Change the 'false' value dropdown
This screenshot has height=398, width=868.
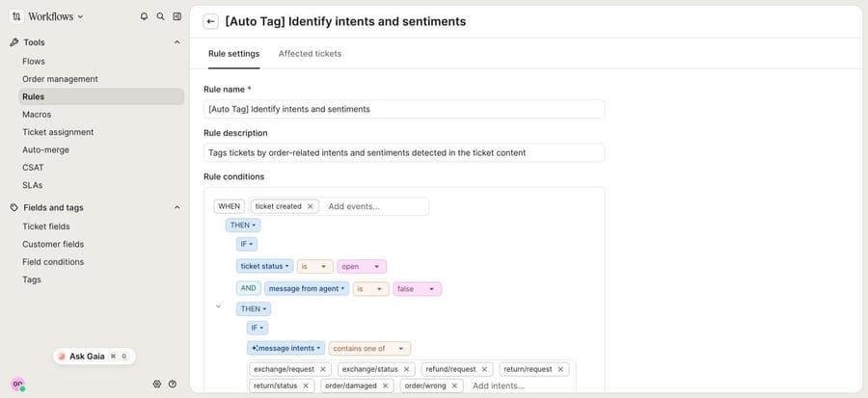coord(417,288)
